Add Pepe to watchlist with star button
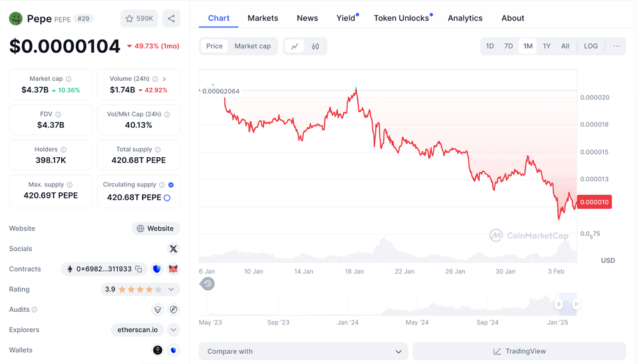Screen dimensions: 637x364 [139, 18]
